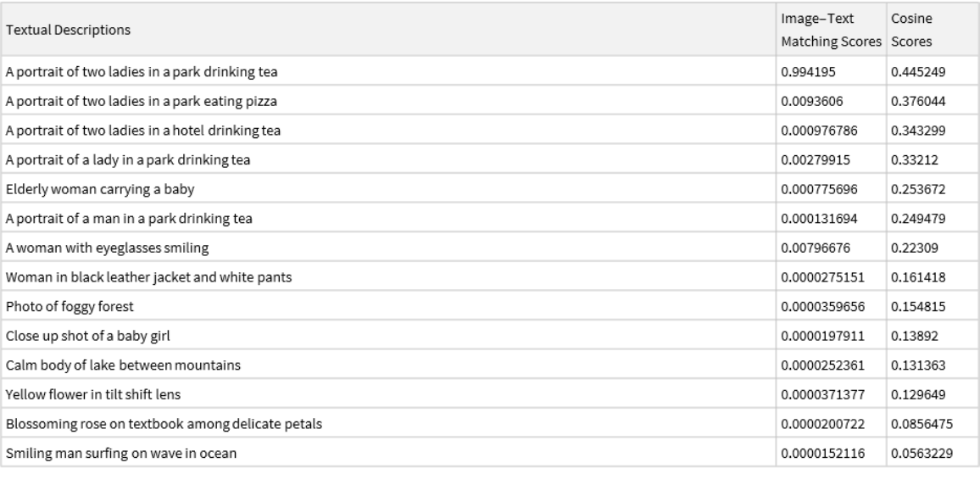980x485 pixels.
Task: Select 'Smiling man surfing on wave' row
Action: (121, 454)
